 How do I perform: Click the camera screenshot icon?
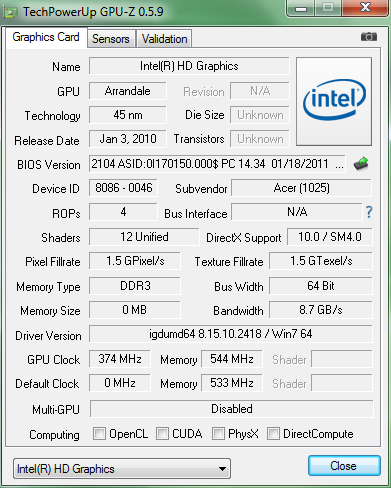369,36
